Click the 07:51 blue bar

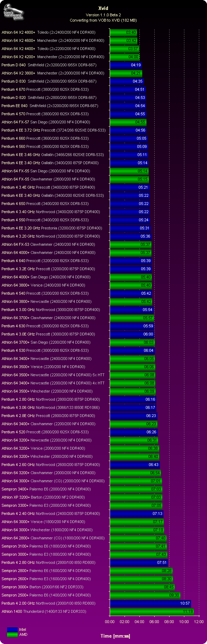point(139,562)
